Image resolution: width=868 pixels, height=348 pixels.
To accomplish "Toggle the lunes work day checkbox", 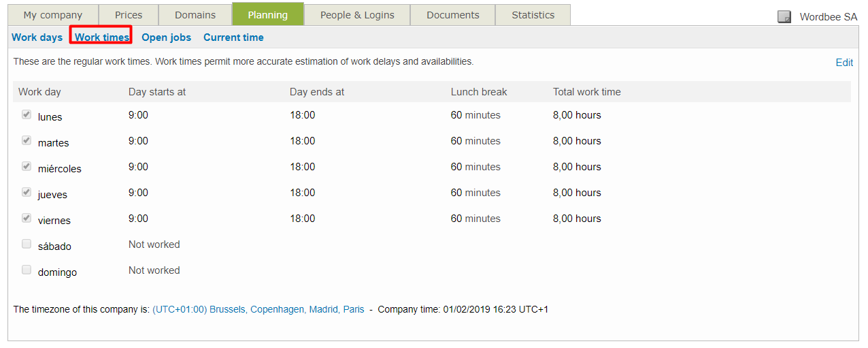I will pos(27,114).
